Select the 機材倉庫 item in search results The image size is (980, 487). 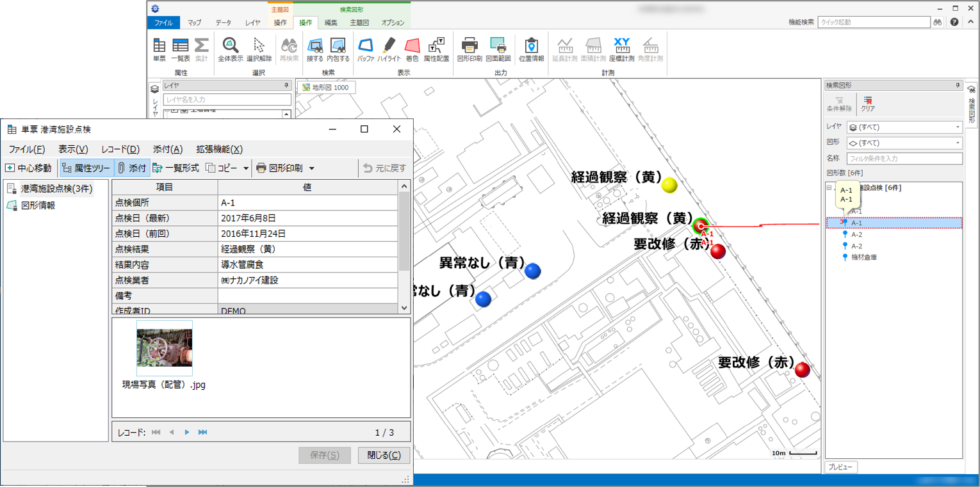[x=863, y=257]
